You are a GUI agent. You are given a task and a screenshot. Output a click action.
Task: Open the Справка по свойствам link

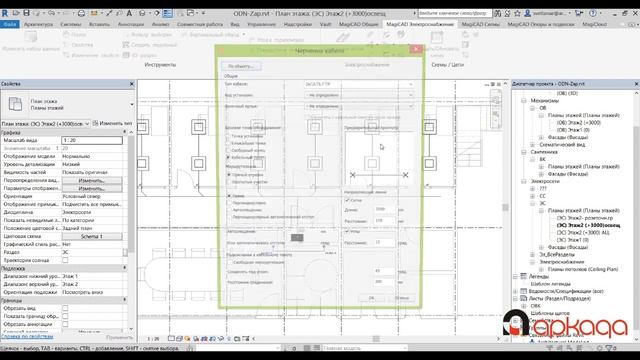[x=27, y=337]
